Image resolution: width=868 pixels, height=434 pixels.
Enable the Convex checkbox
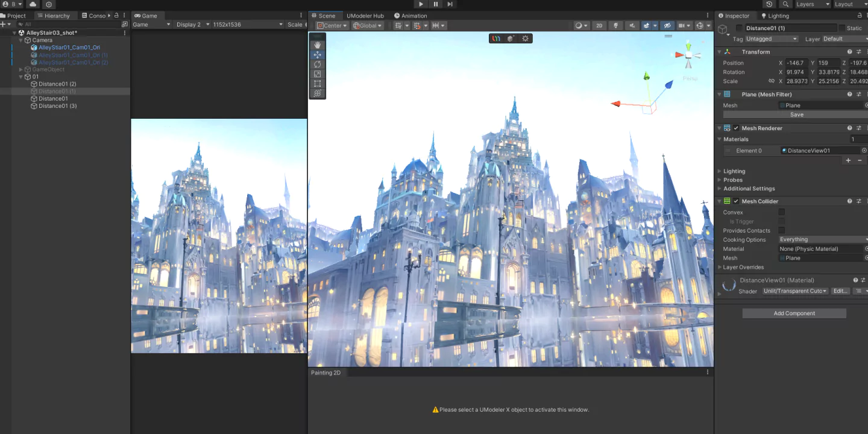point(782,212)
